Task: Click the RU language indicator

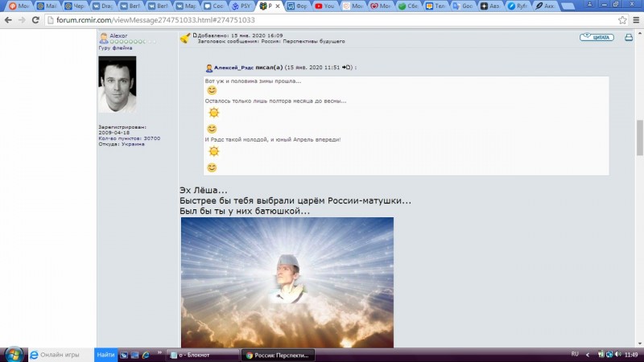Action: tap(575, 354)
